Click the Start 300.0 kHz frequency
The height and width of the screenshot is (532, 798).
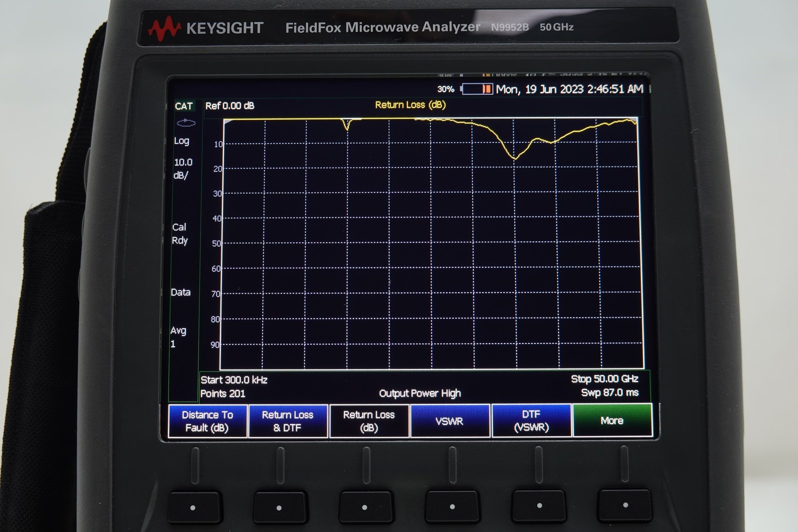(x=234, y=380)
